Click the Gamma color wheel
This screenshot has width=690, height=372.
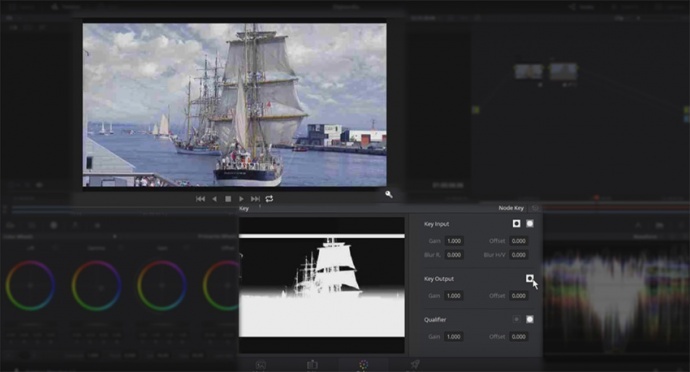[96, 285]
